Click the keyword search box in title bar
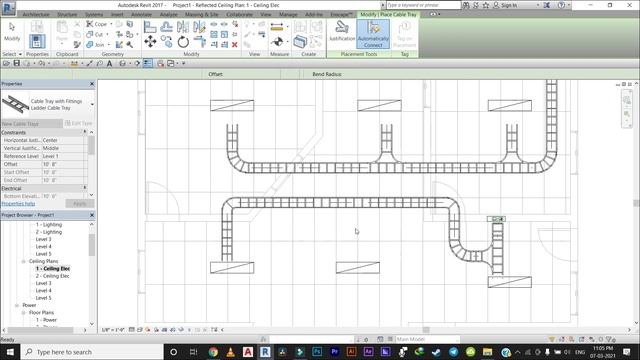The image size is (640, 360). pyautogui.click(x=423, y=5)
